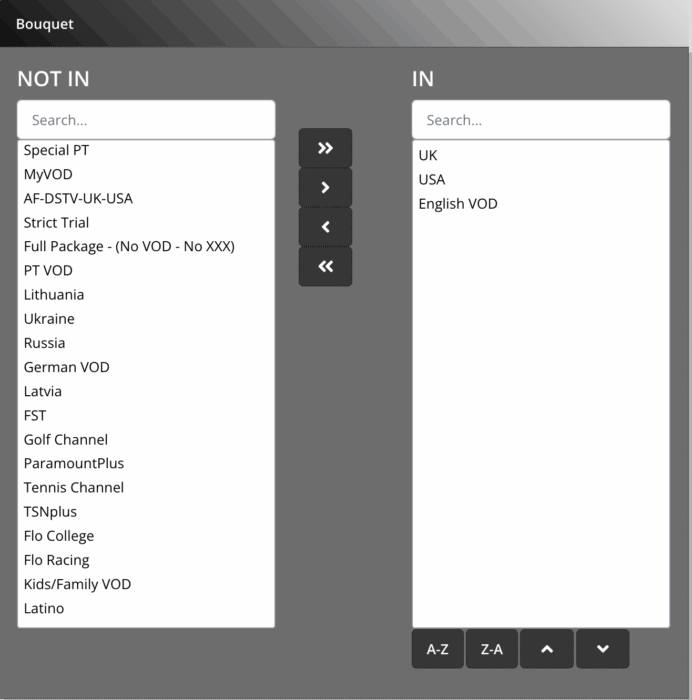692x700 pixels.
Task: Click the move all right double-chevron button
Action: pyautogui.click(x=325, y=148)
